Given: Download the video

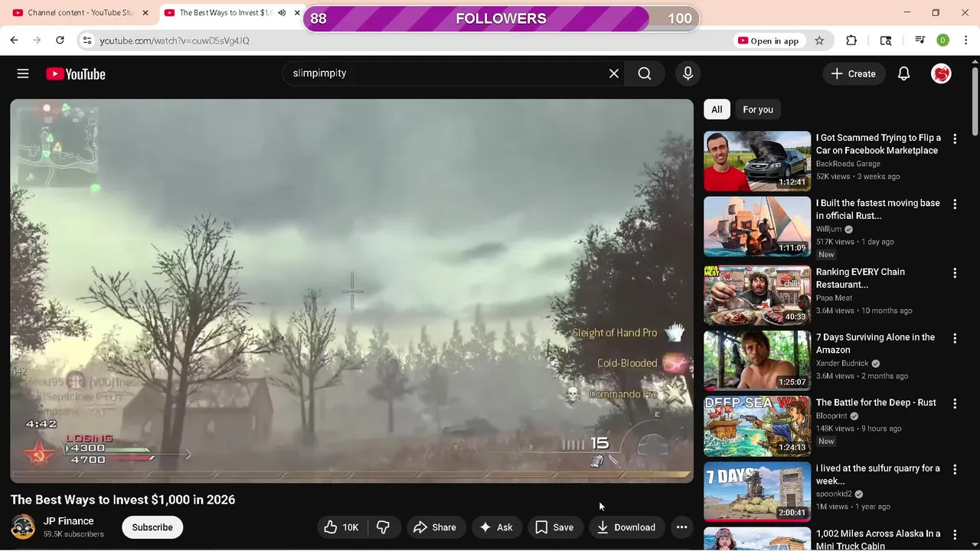Looking at the screenshot, I should [626, 527].
